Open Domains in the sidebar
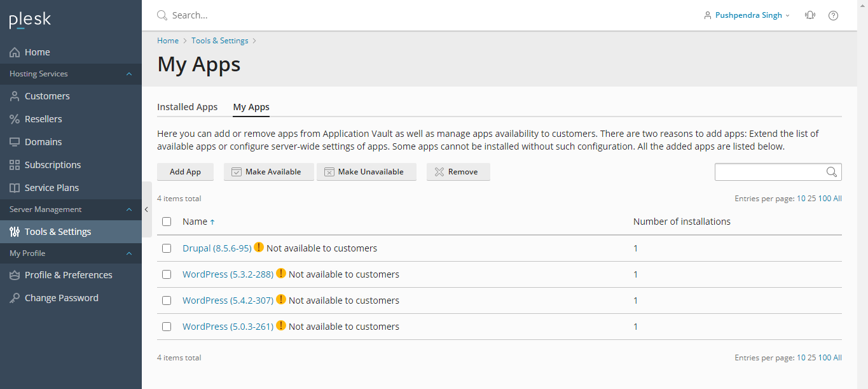 (x=71, y=142)
